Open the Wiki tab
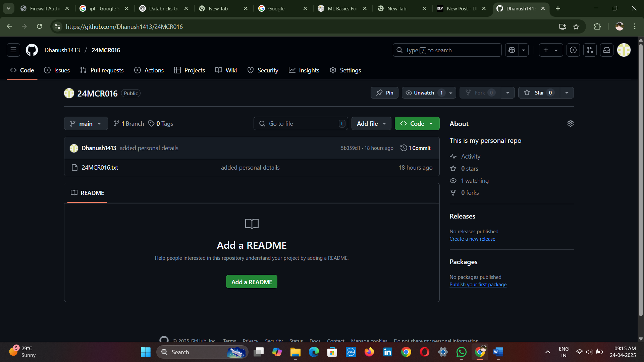The width and height of the screenshot is (644, 362). [226, 70]
